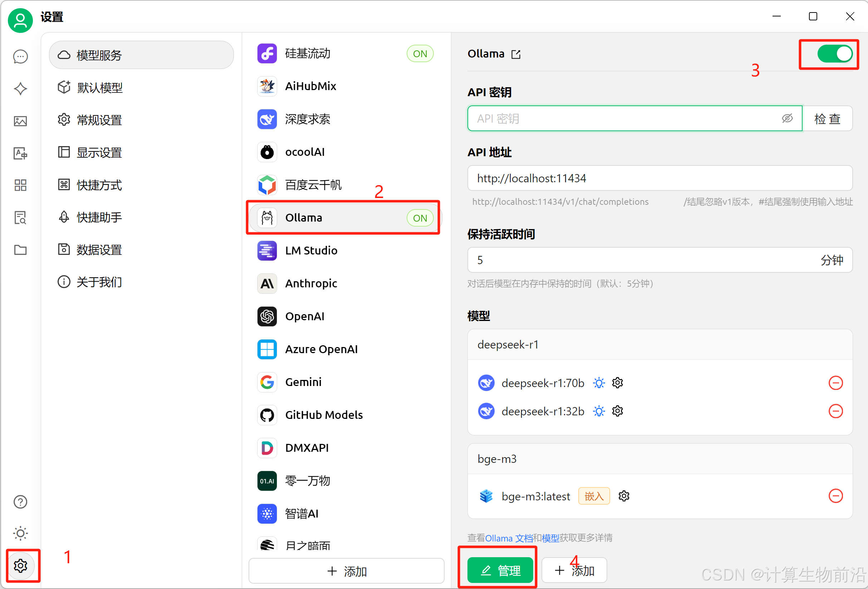The width and height of the screenshot is (868, 589).
Task: Open settings gear for deepseek-r1:70b model
Action: [x=617, y=382]
